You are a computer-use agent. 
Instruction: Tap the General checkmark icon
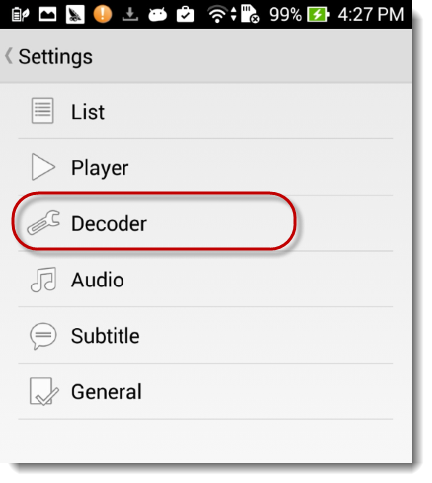pyautogui.click(x=44, y=391)
